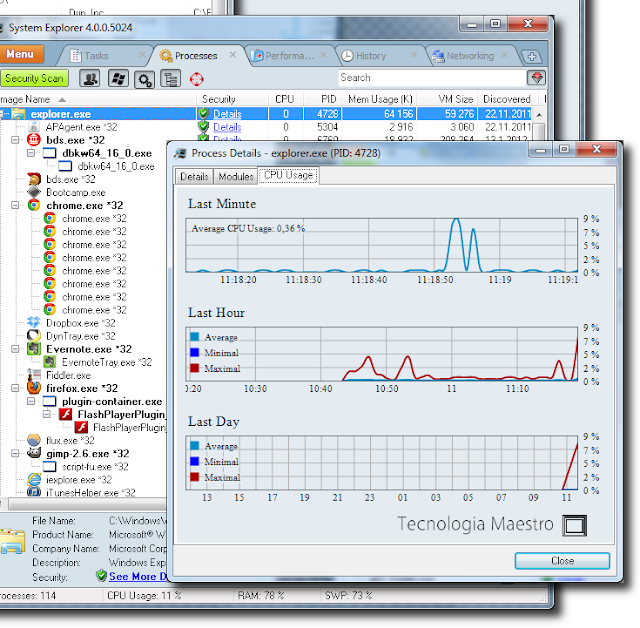Collapse the dbkw64_16_0.exe parent node
The height and width of the screenshot is (628, 640).
(31, 153)
